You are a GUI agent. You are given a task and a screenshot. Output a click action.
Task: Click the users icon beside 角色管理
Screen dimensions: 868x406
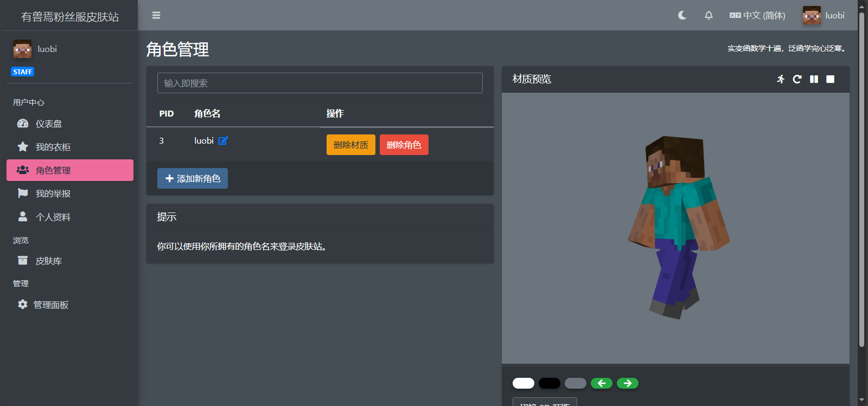coord(23,170)
